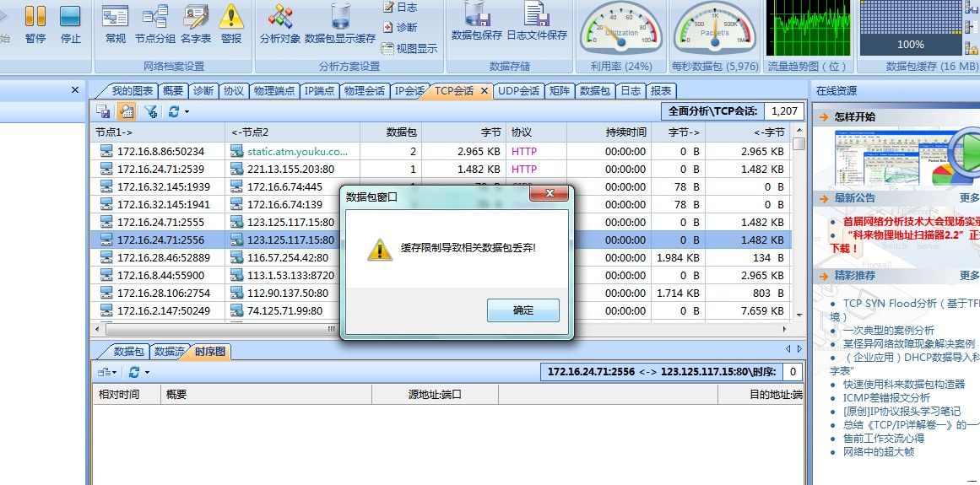Click 数据包保存 packet storage icon
This screenshot has width=980, height=485.
(x=477, y=23)
